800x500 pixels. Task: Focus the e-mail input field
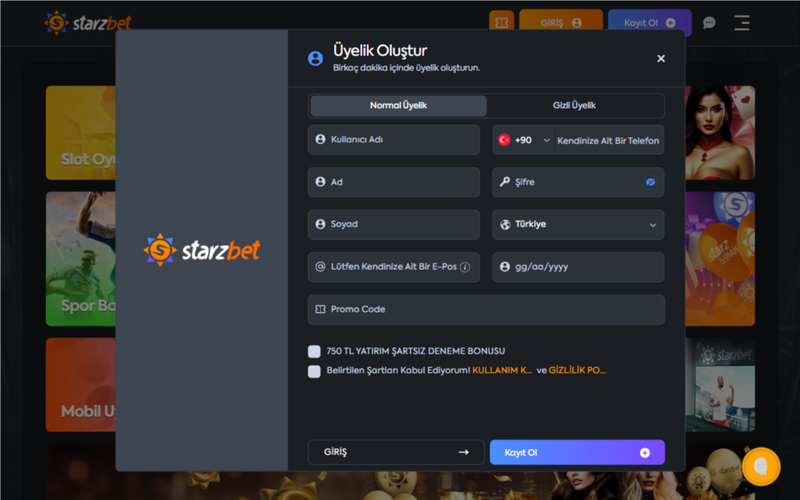[x=394, y=267]
